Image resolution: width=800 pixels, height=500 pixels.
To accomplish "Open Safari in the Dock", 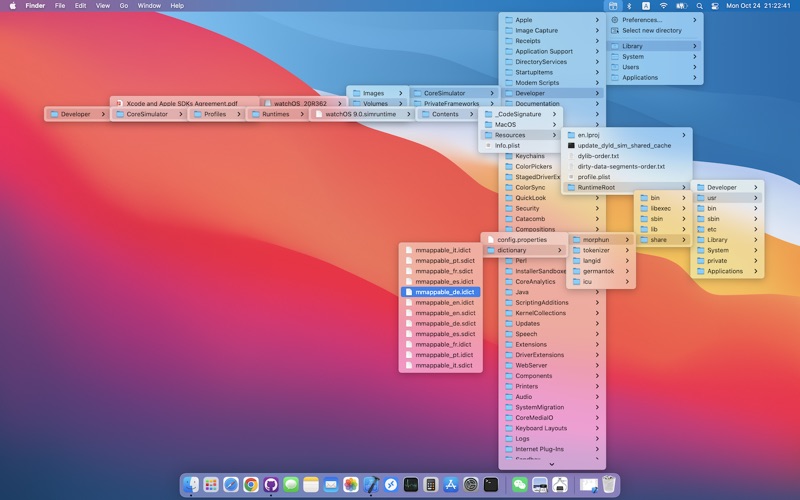I will click(x=231, y=484).
